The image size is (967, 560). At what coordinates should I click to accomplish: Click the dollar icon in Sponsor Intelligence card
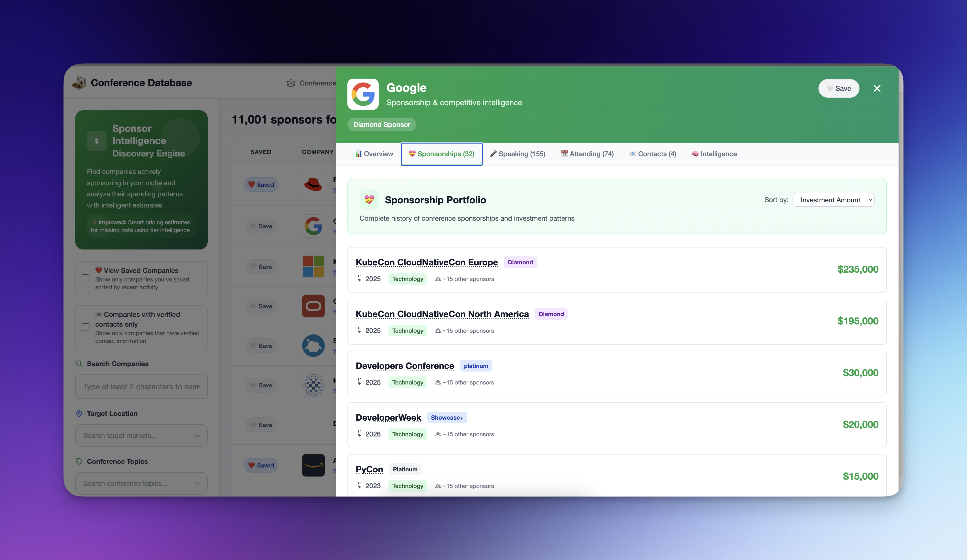tap(97, 141)
